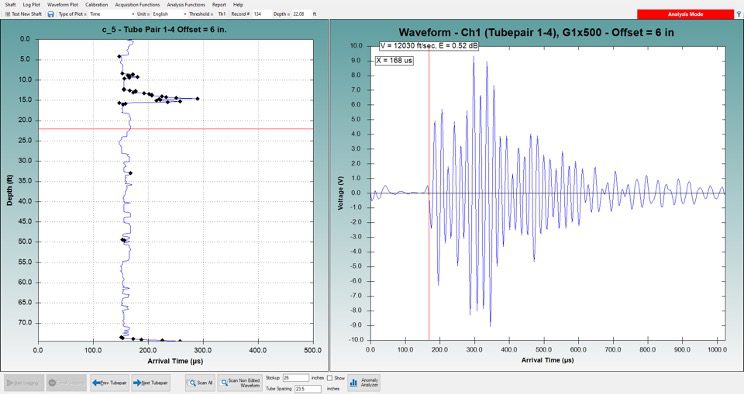Screen dimensions: 744x394
Task: Click Scan Non Edited Waveform button
Action: tap(241, 383)
